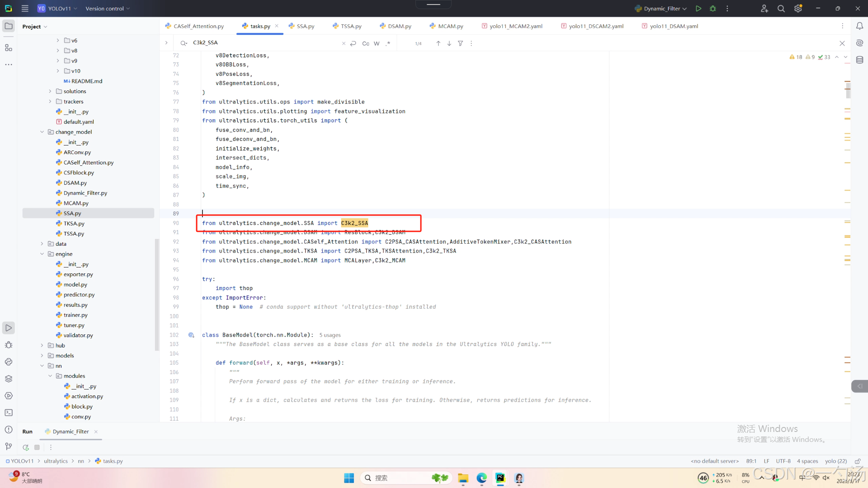Open the Database tool window icon

[x=859, y=60]
